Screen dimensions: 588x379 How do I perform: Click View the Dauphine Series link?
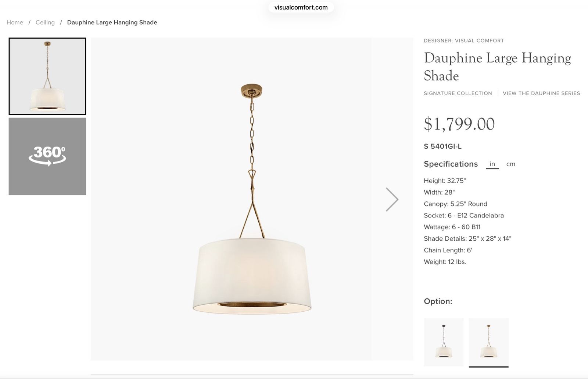coord(541,93)
